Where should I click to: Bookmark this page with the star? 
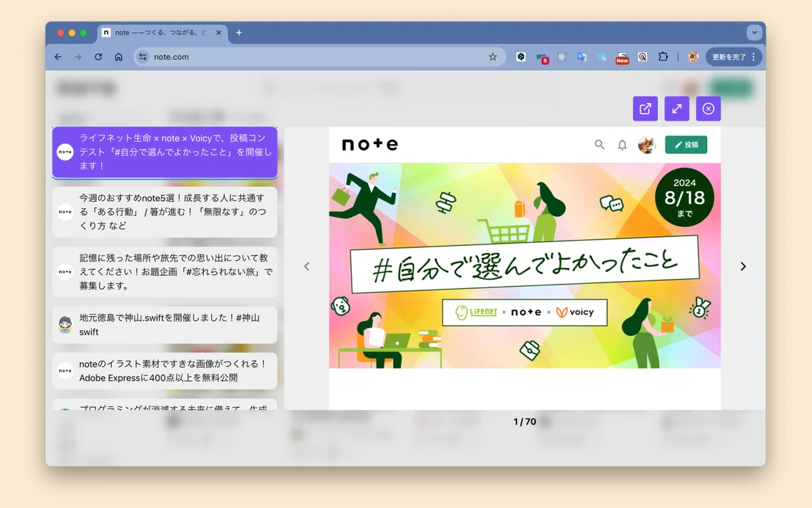(493, 57)
